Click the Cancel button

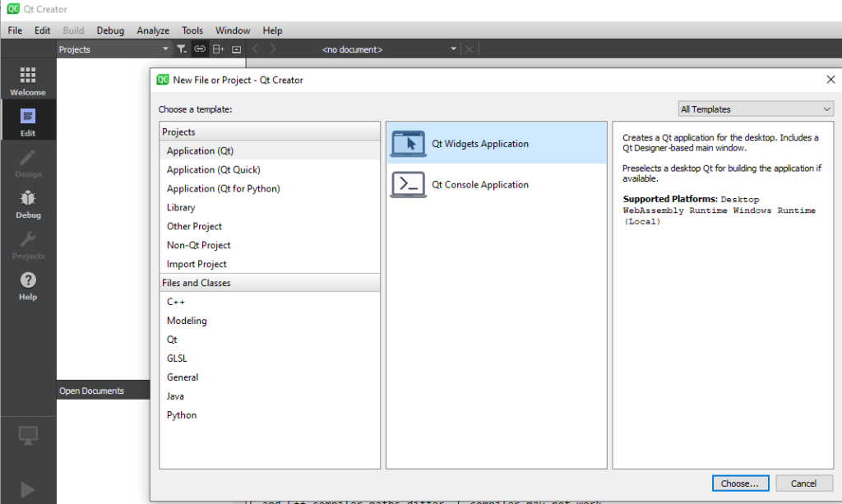(804, 483)
